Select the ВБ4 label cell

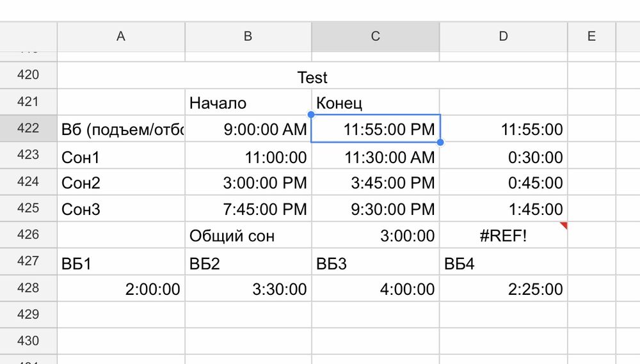click(503, 263)
